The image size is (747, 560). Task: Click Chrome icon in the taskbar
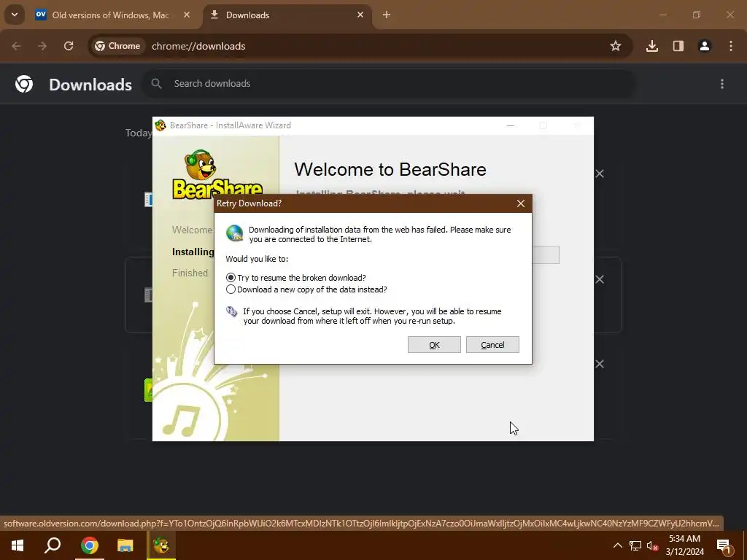click(x=89, y=545)
